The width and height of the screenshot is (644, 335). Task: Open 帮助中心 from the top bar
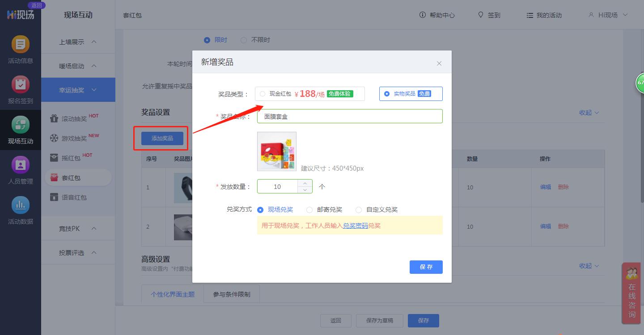(437, 15)
